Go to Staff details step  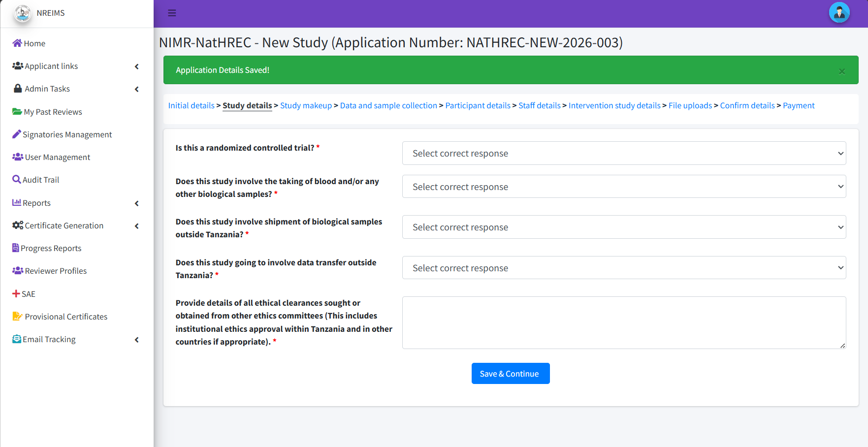click(x=539, y=105)
